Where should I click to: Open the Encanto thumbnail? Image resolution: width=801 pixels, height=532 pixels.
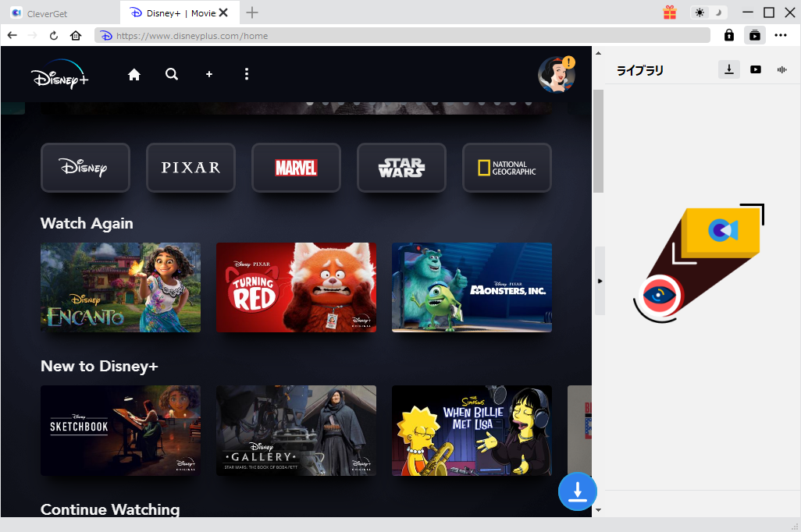click(x=120, y=287)
